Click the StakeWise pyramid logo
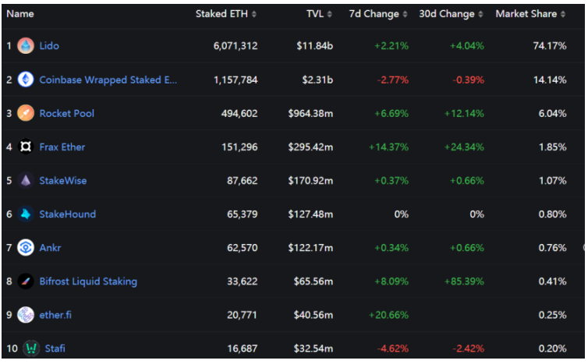This screenshot has height=364, width=588. (26, 180)
